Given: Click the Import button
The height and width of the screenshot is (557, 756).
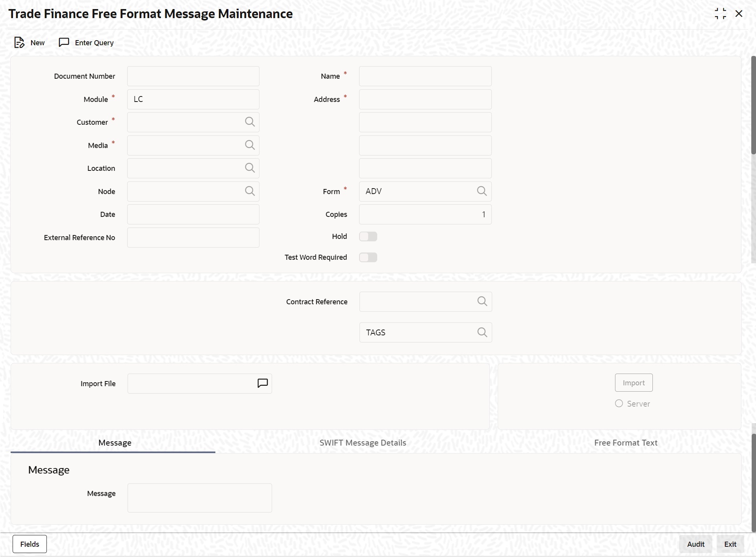Looking at the screenshot, I should click(x=634, y=382).
